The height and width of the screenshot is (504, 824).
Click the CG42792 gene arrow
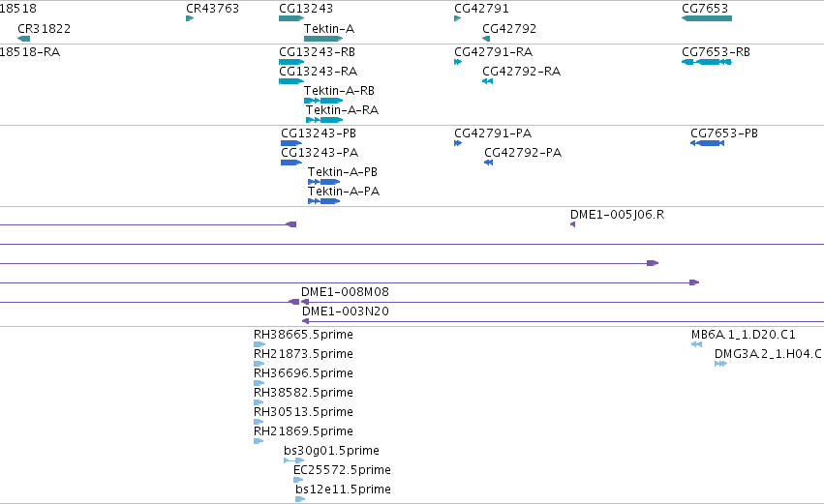click(x=486, y=39)
